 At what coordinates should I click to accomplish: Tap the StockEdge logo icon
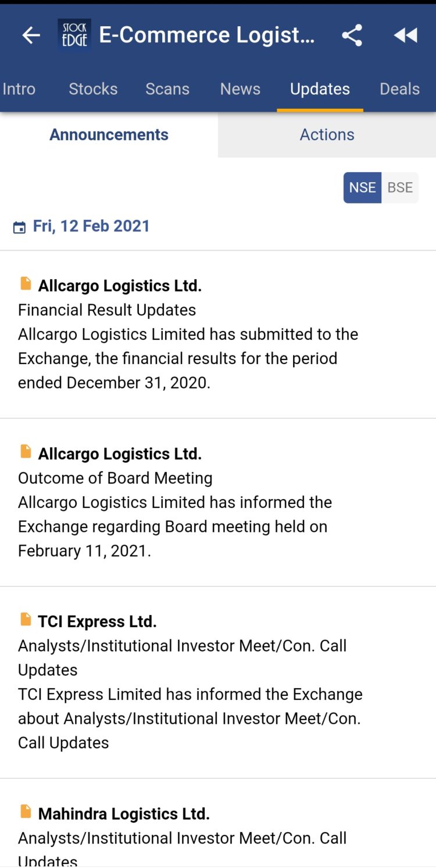click(74, 35)
